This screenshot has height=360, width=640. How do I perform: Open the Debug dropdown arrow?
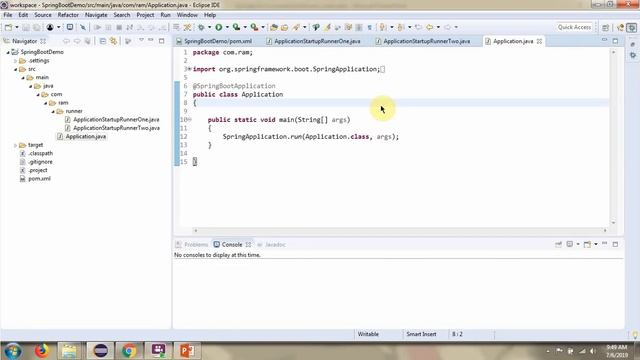[x=209, y=27]
